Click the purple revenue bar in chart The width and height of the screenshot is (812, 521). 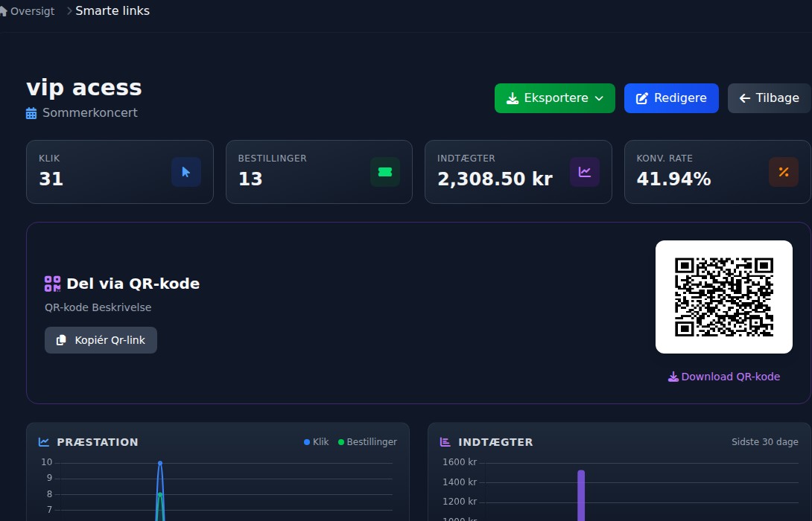tap(581, 495)
